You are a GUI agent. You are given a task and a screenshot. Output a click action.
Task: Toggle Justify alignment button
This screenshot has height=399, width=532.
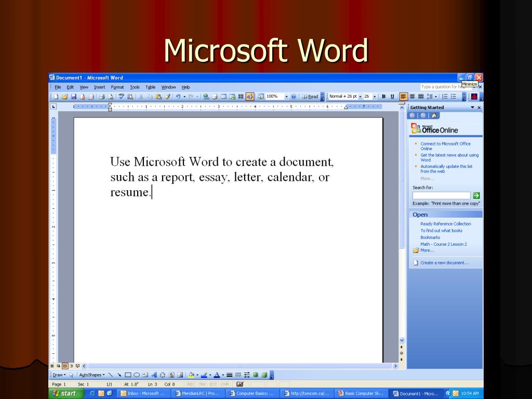click(421, 97)
